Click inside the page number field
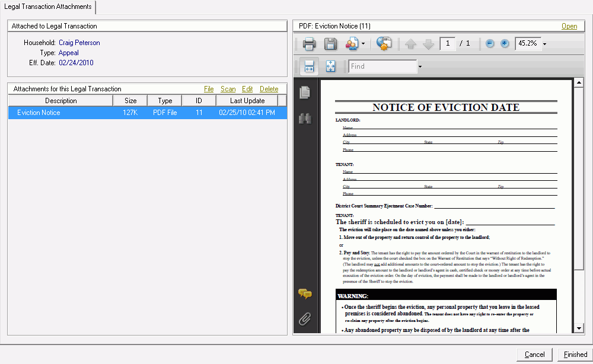Screen dimensions: 593x364 coord(448,43)
